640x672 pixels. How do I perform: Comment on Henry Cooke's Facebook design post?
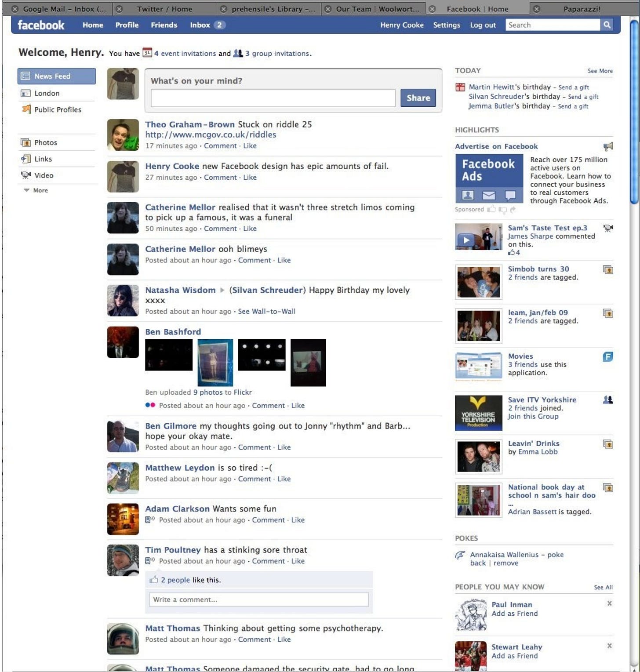(x=220, y=178)
